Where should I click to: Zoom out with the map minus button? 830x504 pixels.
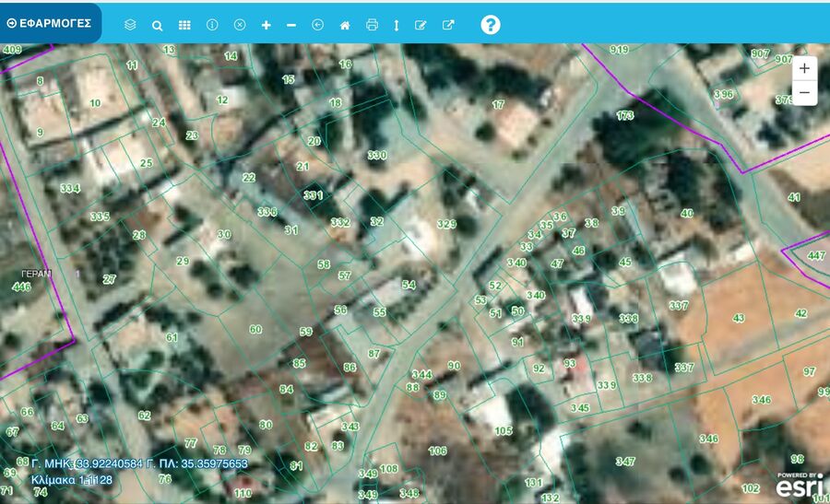click(x=804, y=93)
